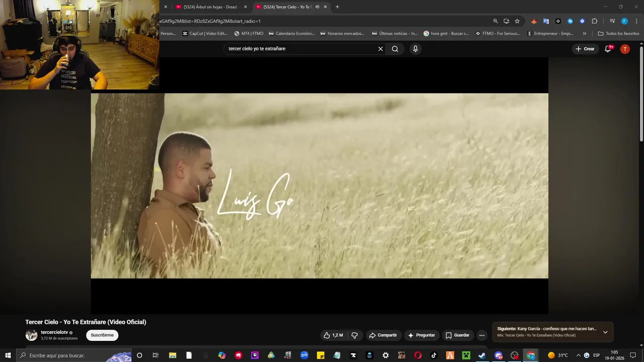Click the ESP language indicator
This screenshot has height=362, width=644.
point(596,355)
